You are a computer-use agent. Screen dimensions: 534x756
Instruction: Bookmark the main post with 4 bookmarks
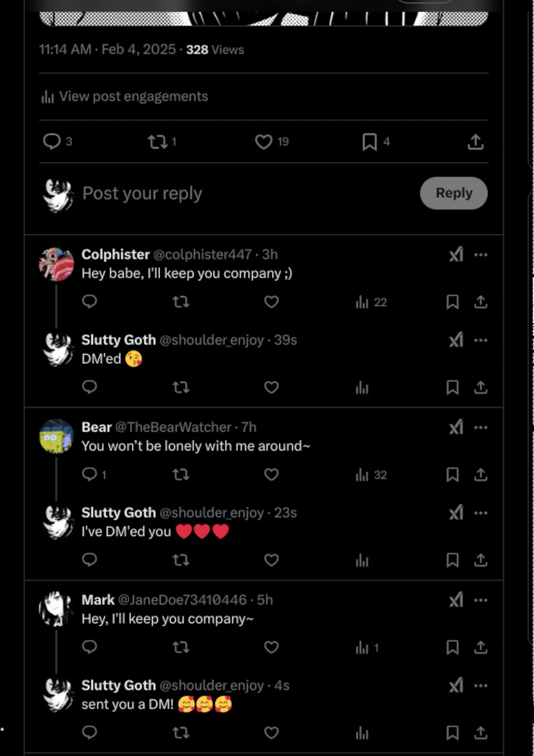pyautogui.click(x=370, y=142)
